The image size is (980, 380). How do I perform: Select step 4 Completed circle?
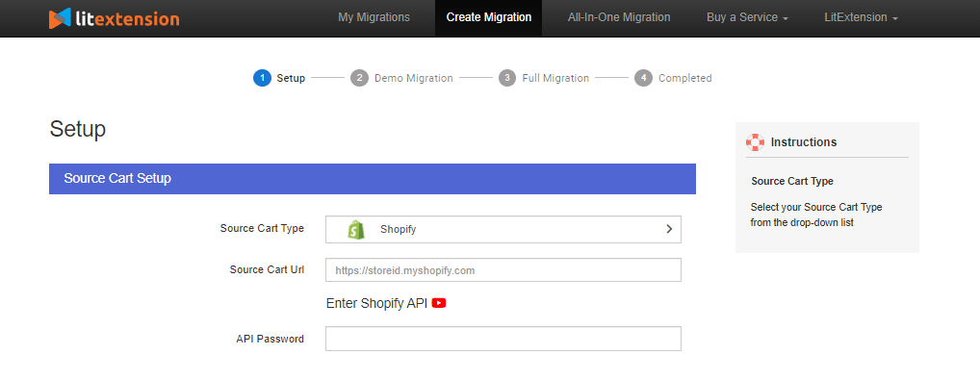[643, 78]
